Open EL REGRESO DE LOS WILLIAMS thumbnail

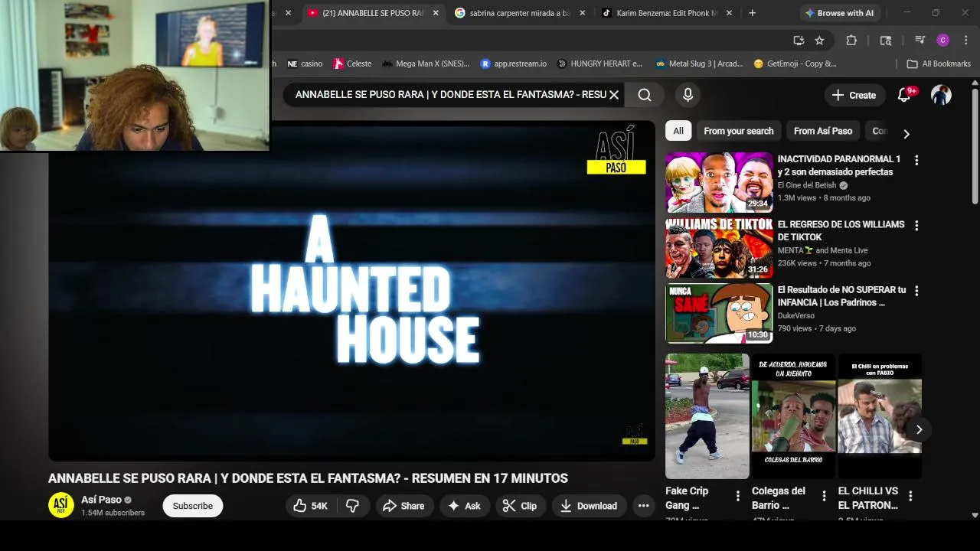pyautogui.click(x=719, y=248)
